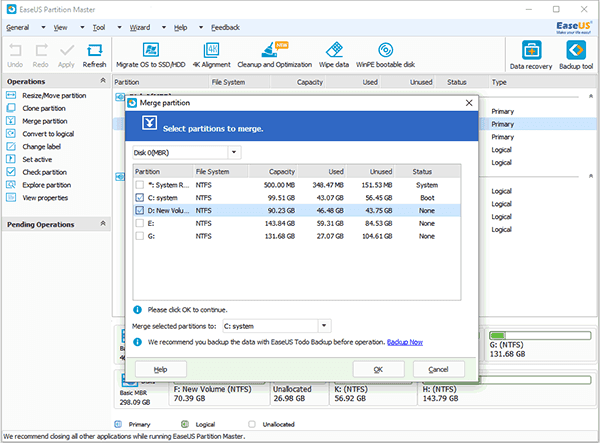Expand General menu arrow

click(43, 28)
